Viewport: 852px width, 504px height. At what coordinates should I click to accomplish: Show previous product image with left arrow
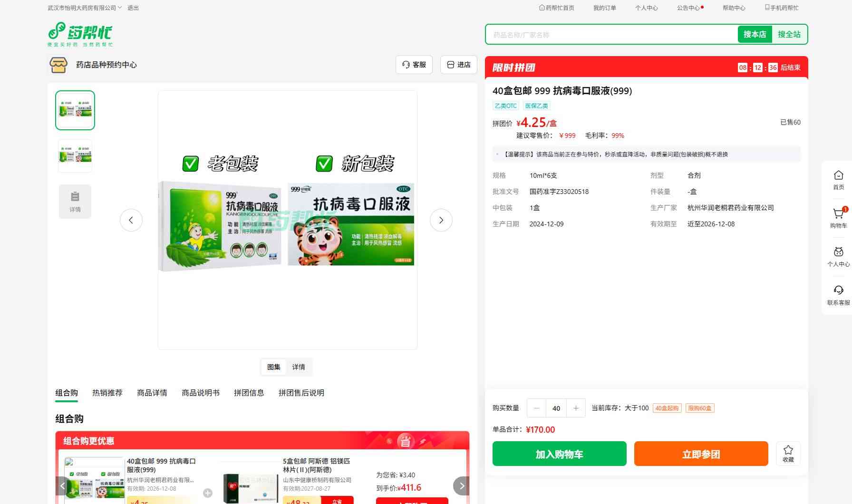131,220
